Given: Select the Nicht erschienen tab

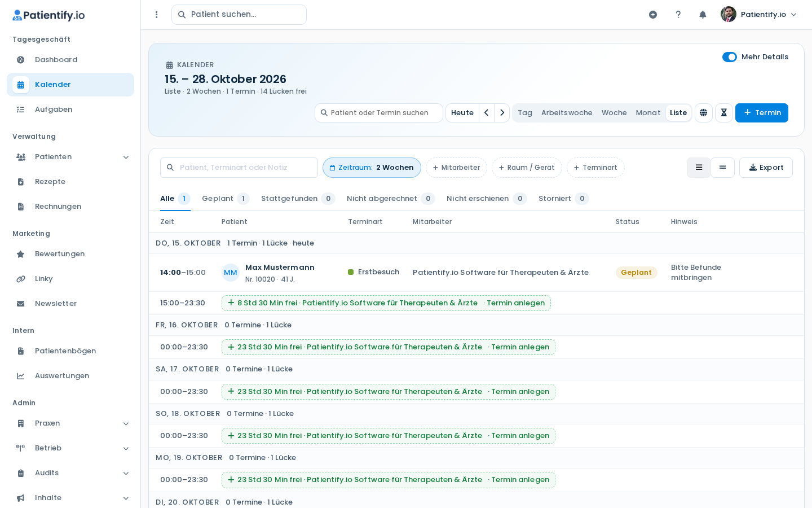Looking at the screenshot, I should (487, 199).
